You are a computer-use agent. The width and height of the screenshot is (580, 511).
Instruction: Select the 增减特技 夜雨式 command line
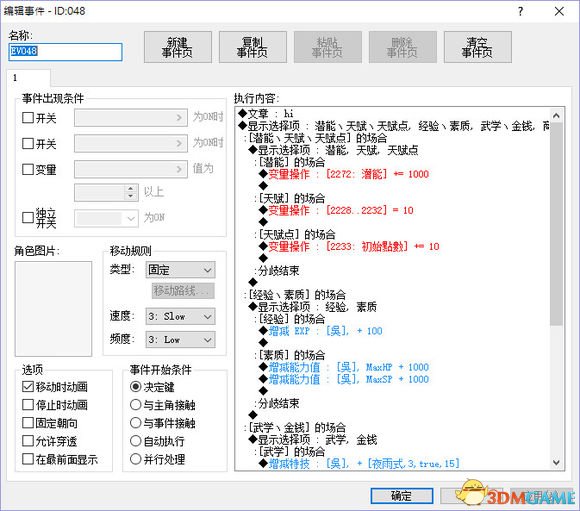coord(359,463)
